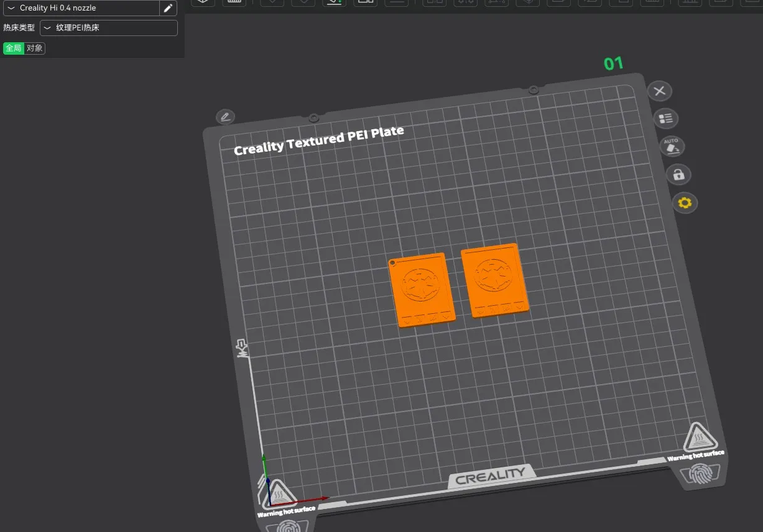Click the cube-shaped tool in the toolbar
763x532 pixels.
click(x=527, y=3)
